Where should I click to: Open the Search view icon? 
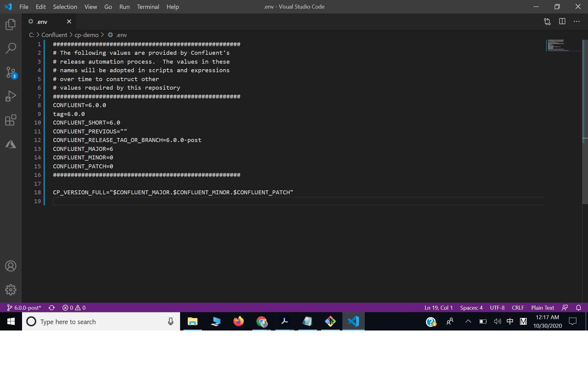point(11,48)
